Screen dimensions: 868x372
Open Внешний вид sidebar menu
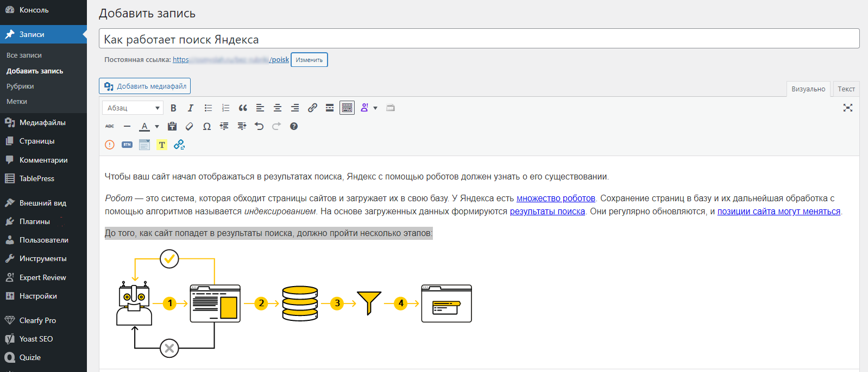point(43,203)
